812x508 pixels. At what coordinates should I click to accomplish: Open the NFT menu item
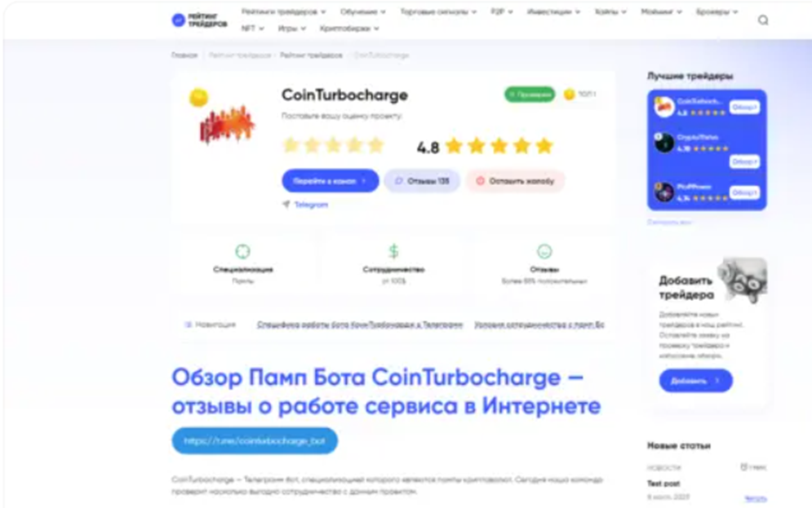252,29
